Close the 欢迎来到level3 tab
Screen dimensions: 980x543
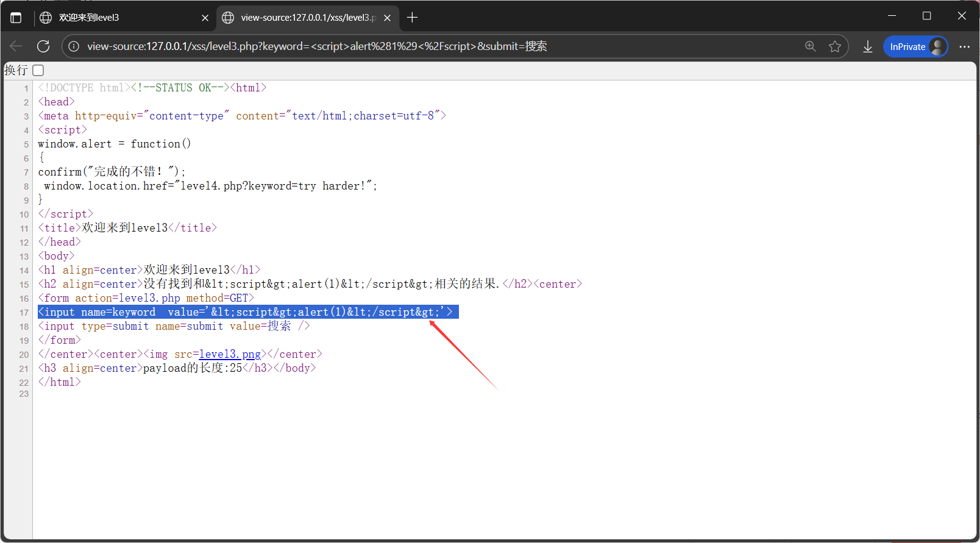pyautogui.click(x=205, y=18)
